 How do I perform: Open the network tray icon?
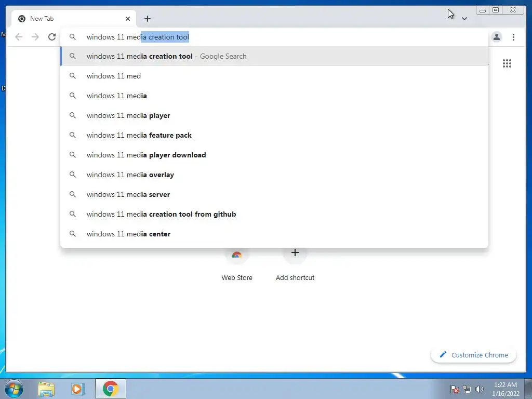click(x=467, y=389)
